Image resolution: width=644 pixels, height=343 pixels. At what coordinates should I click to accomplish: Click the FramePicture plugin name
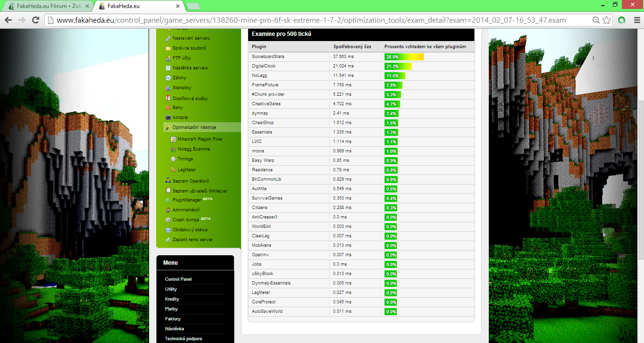(265, 85)
